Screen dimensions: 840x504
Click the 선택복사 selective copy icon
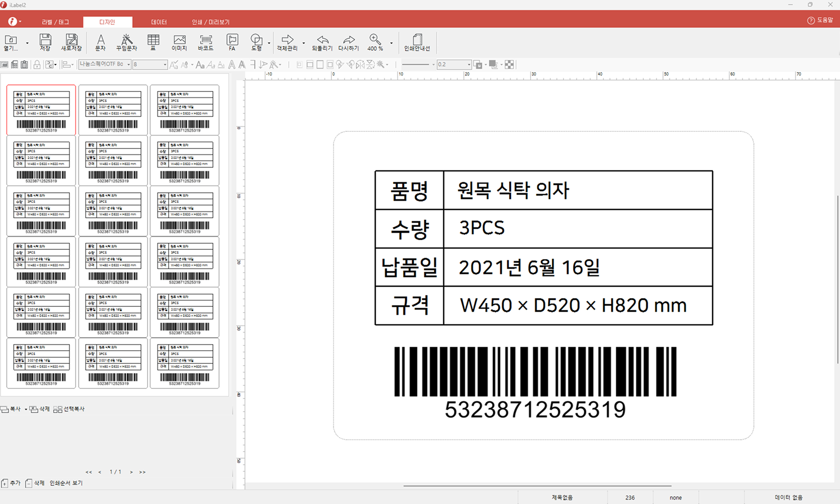(58, 409)
